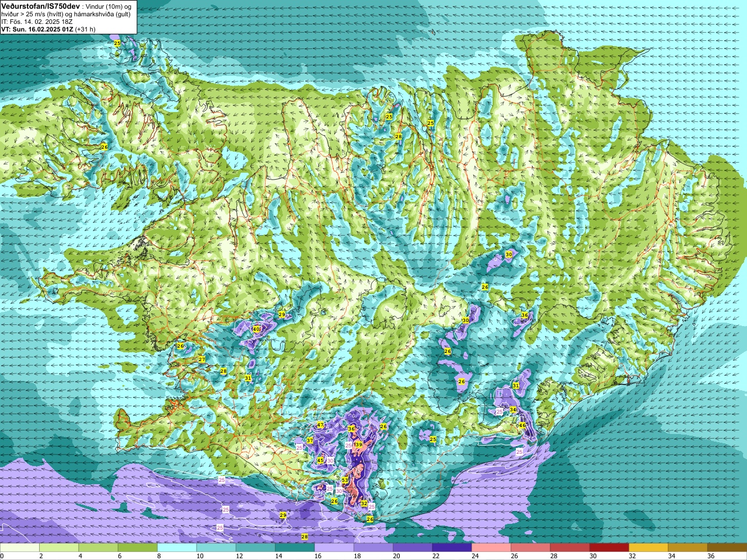Click the title text Veðurstofan/IS750dev

point(41,6)
